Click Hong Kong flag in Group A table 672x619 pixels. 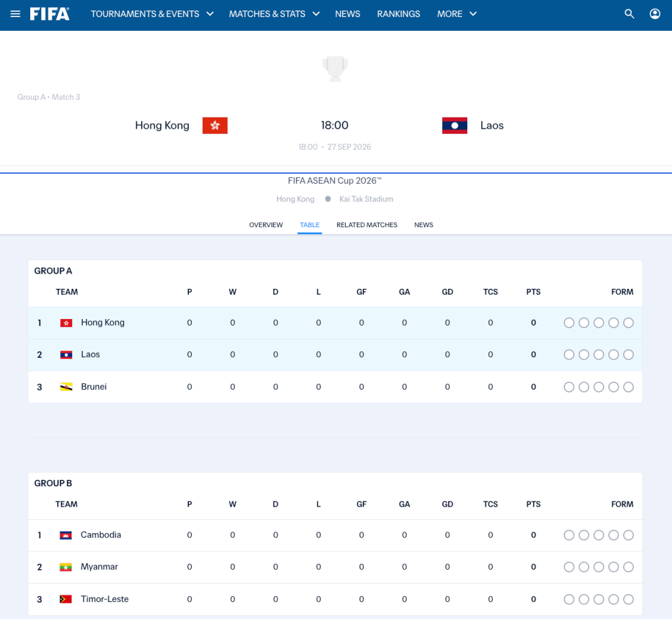tap(66, 323)
